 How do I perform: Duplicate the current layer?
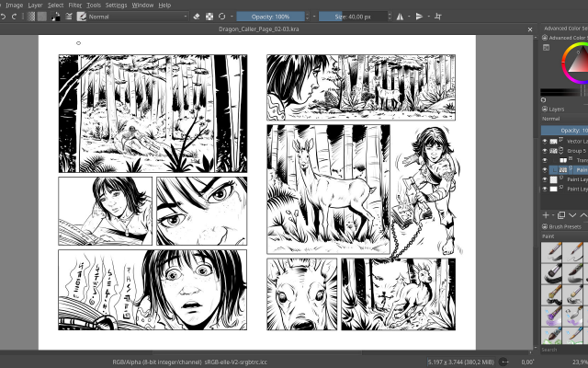[x=561, y=214]
